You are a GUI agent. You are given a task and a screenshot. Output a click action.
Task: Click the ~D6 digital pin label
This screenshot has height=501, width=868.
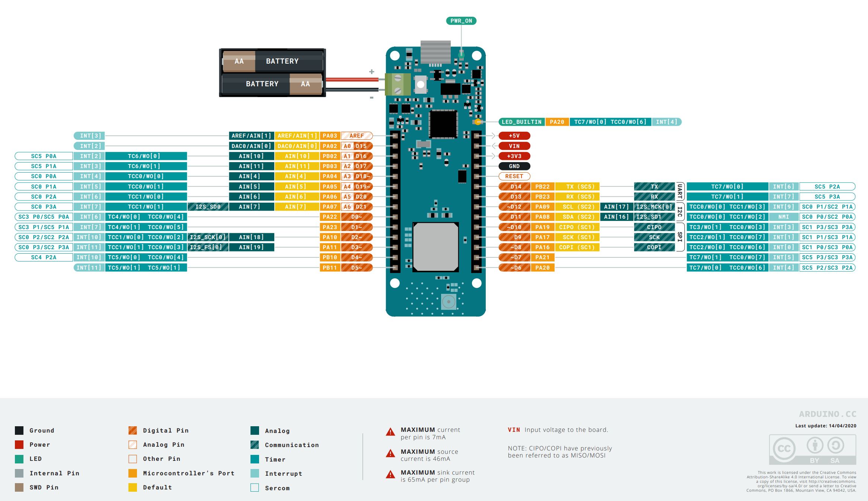(514, 268)
